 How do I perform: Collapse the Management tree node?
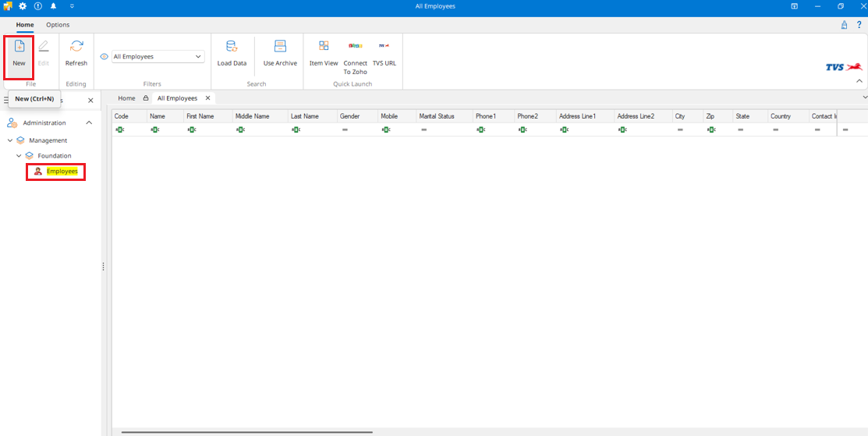point(10,140)
